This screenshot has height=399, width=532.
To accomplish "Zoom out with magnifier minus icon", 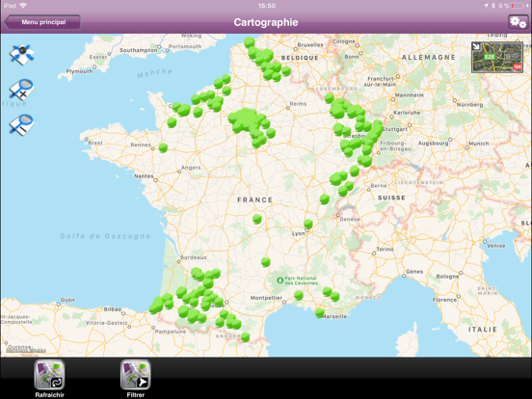I will pyautogui.click(x=21, y=124).
